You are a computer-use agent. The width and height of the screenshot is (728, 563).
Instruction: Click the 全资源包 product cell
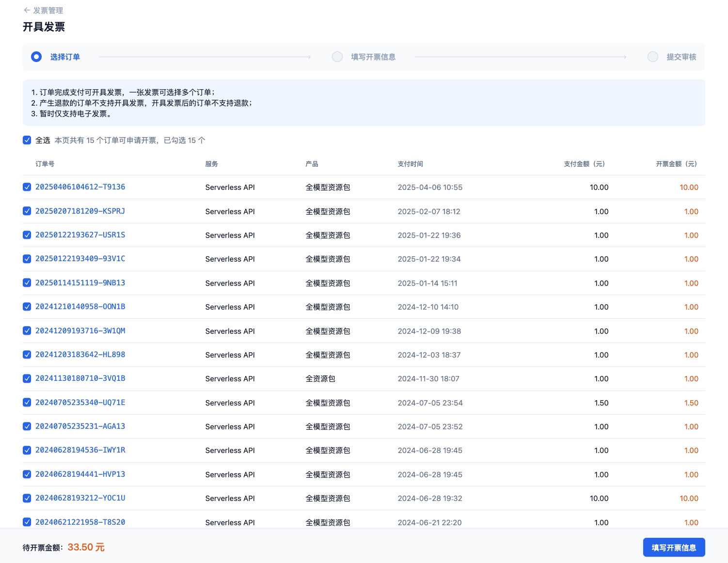point(320,379)
